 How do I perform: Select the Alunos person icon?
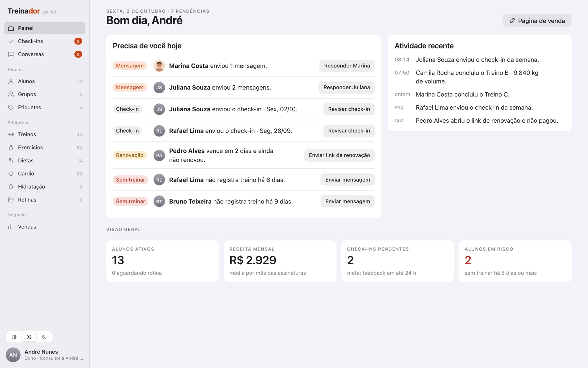11,81
